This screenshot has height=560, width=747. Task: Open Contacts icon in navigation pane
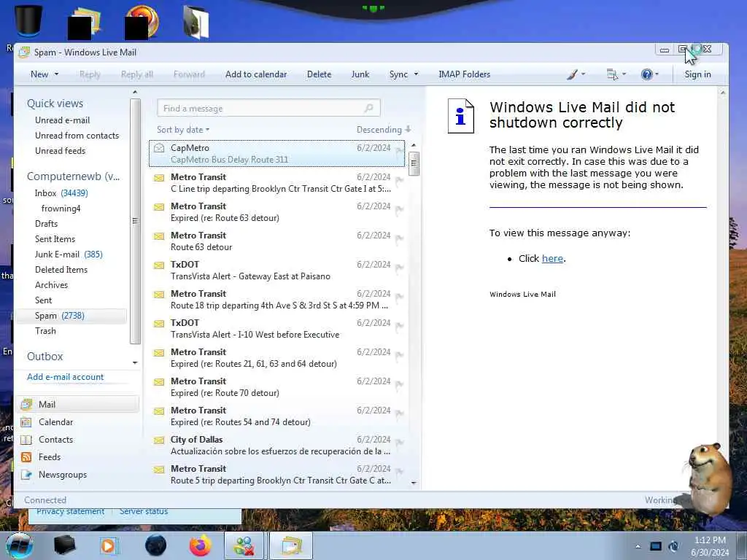click(27, 440)
